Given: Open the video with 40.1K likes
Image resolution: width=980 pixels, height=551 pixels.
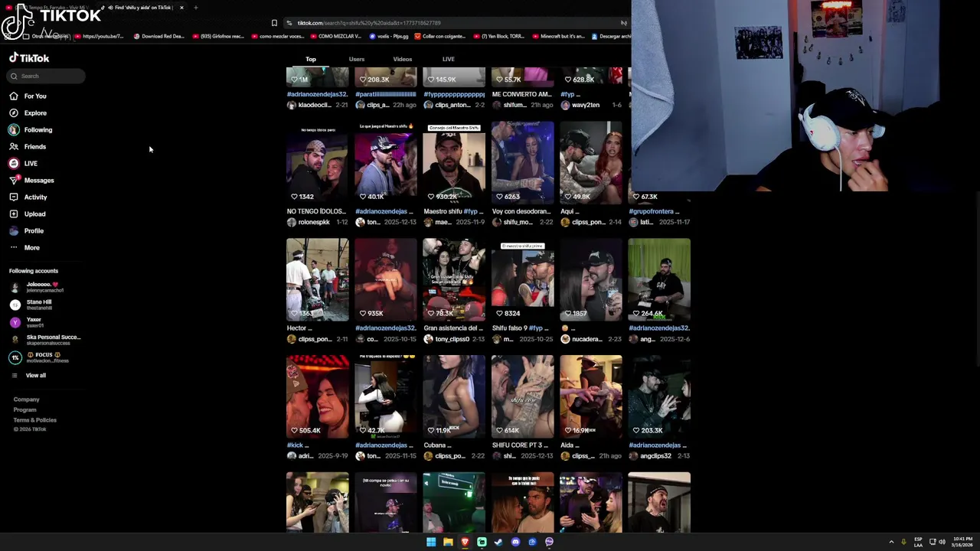Looking at the screenshot, I should 386,161.
